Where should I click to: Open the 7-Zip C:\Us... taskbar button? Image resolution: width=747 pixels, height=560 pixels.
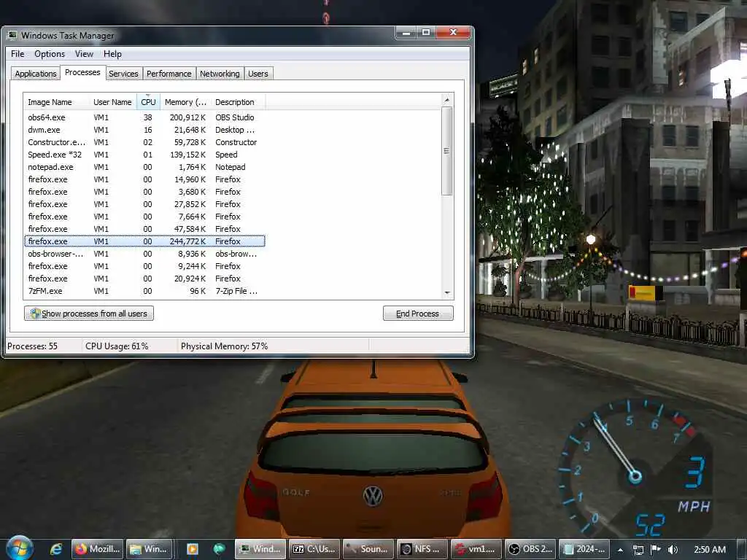314,549
